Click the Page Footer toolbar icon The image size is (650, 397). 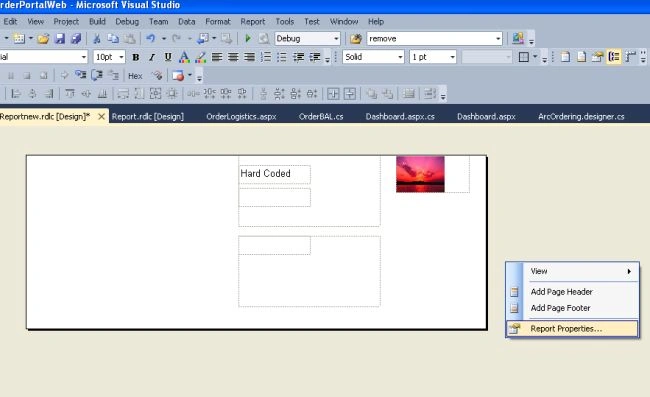[581, 57]
